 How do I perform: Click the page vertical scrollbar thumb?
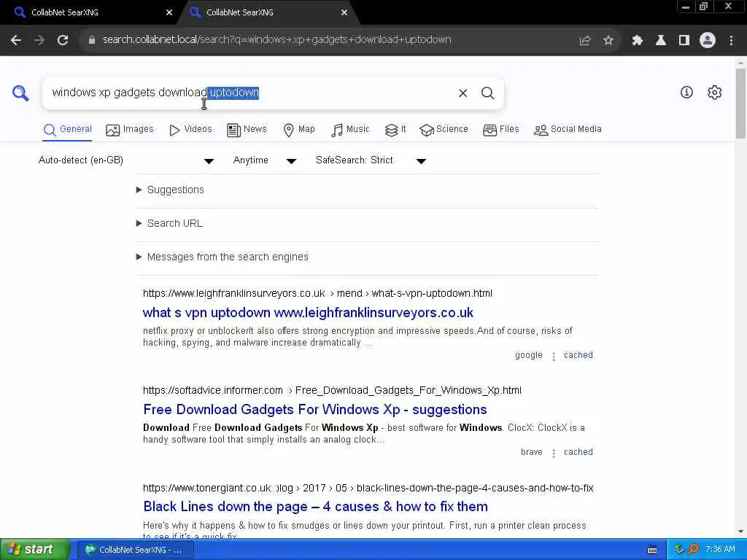coord(740,104)
